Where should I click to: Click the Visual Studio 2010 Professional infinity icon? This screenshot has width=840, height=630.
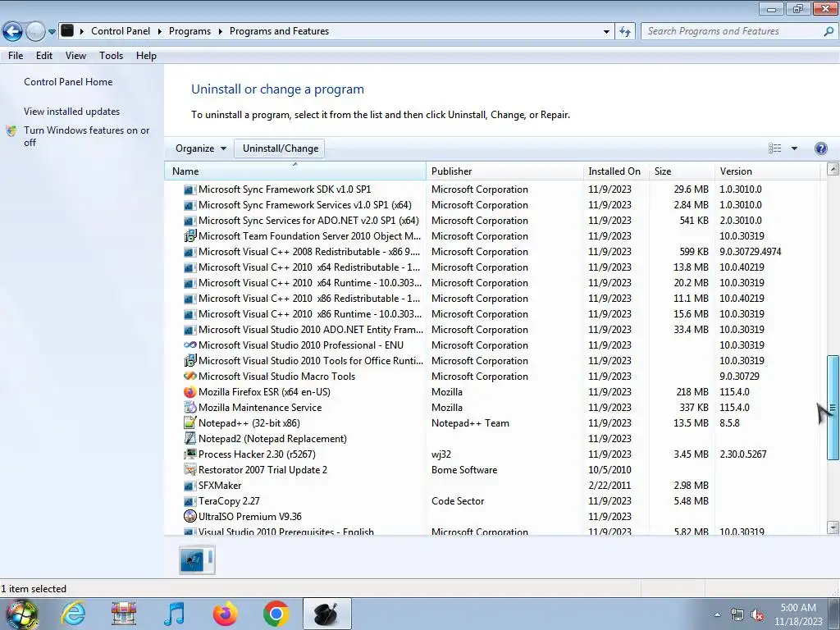click(189, 345)
